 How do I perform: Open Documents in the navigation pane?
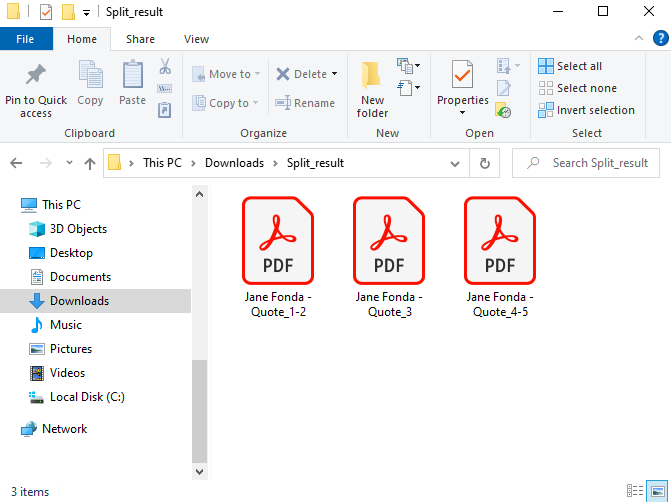[x=80, y=277]
